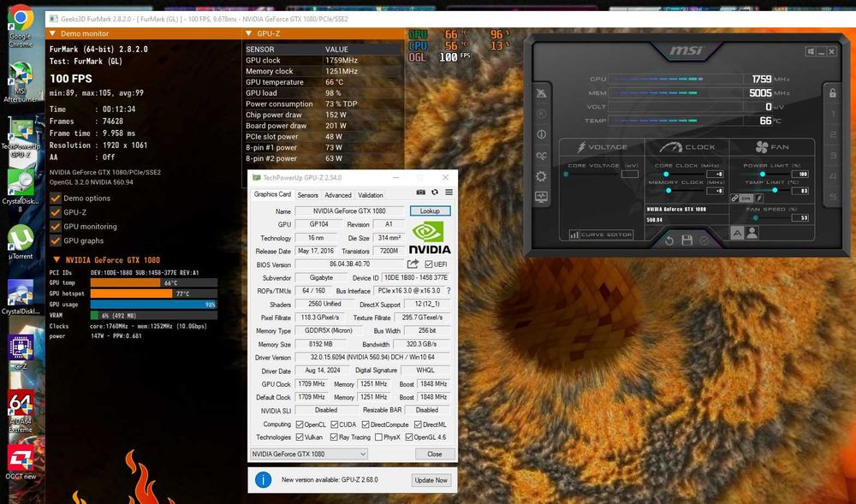Collapse the NVIDIA GeForce GTX 1080 section in FurMark
This screenshot has height=504, width=856.
pyautogui.click(x=56, y=260)
